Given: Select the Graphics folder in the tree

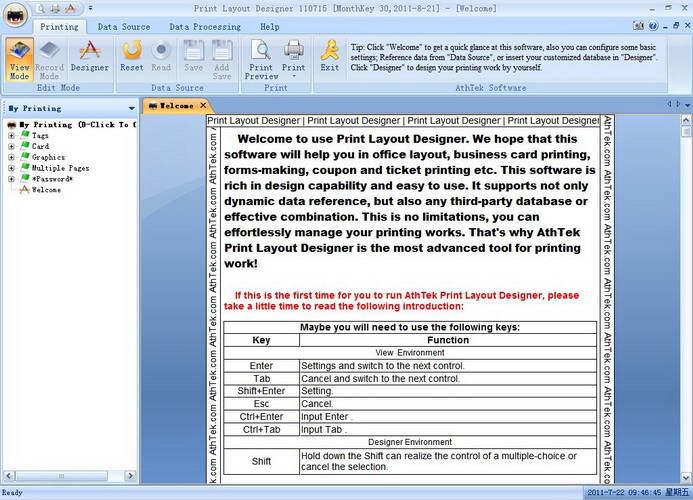Looking at the screenshot, I should [x=48, y=157].
